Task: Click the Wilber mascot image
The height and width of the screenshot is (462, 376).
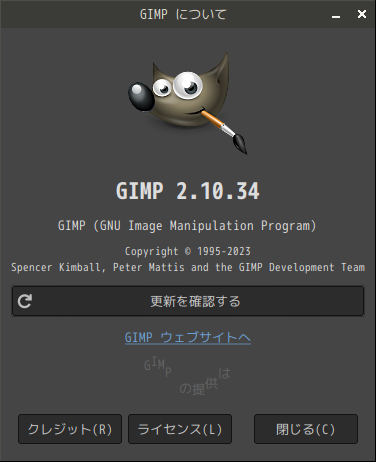Action: coord(188,103)
